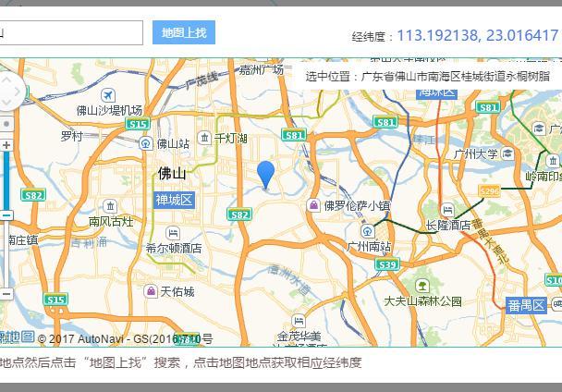The image size is (562, 392).
Task: Focus the location search input box
Action: tap(71, 33)
